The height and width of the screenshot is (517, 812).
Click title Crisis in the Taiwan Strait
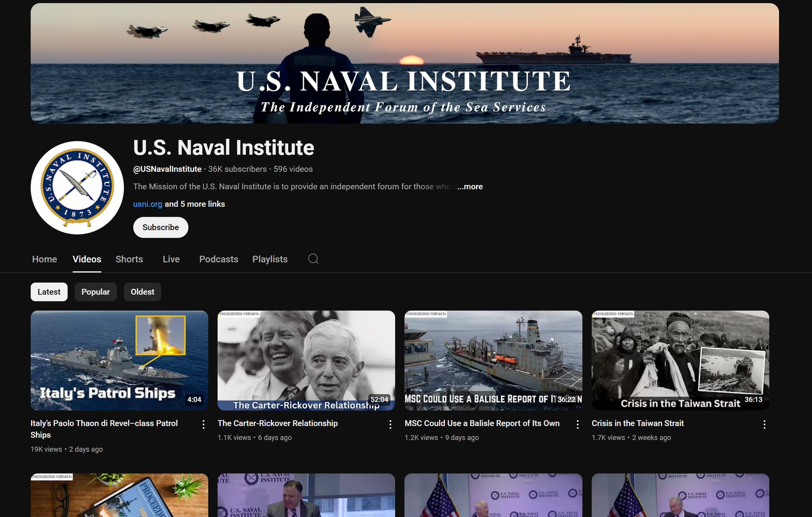tap(638, 423)
